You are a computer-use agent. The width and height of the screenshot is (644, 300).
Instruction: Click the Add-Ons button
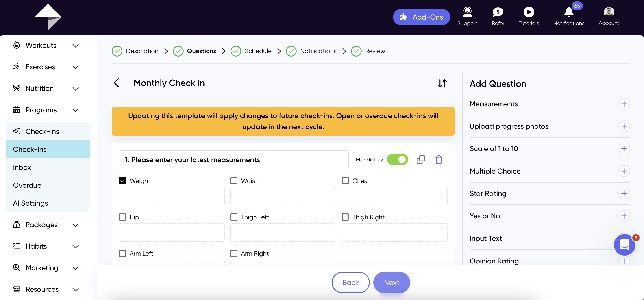[x=421, y=17]
